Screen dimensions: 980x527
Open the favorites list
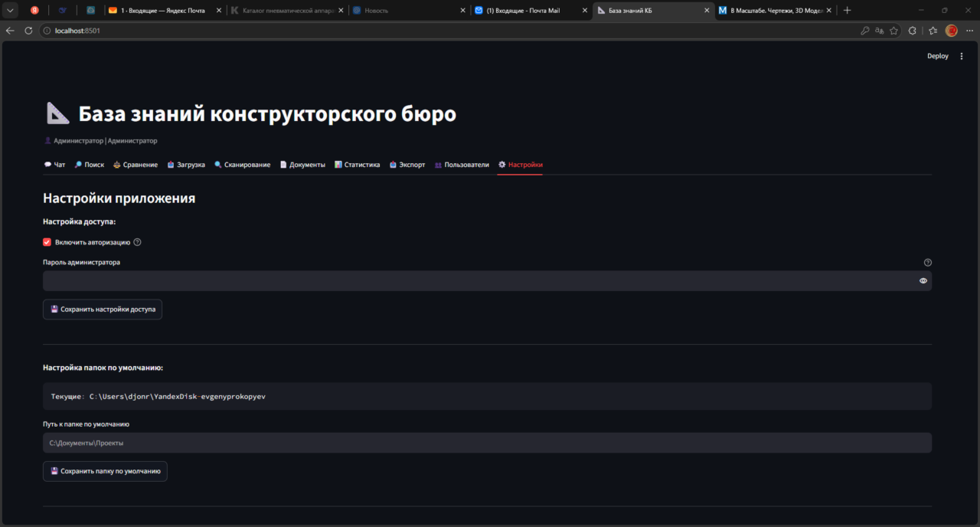click(933, 31)
